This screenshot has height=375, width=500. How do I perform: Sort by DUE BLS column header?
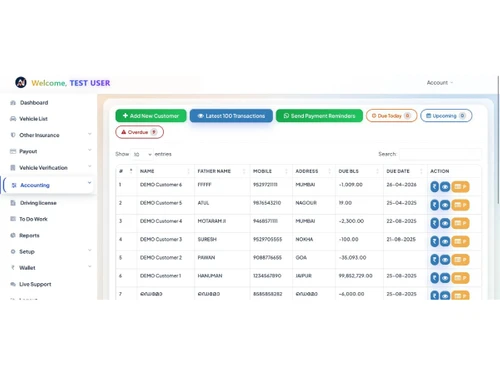pos(359,171)
